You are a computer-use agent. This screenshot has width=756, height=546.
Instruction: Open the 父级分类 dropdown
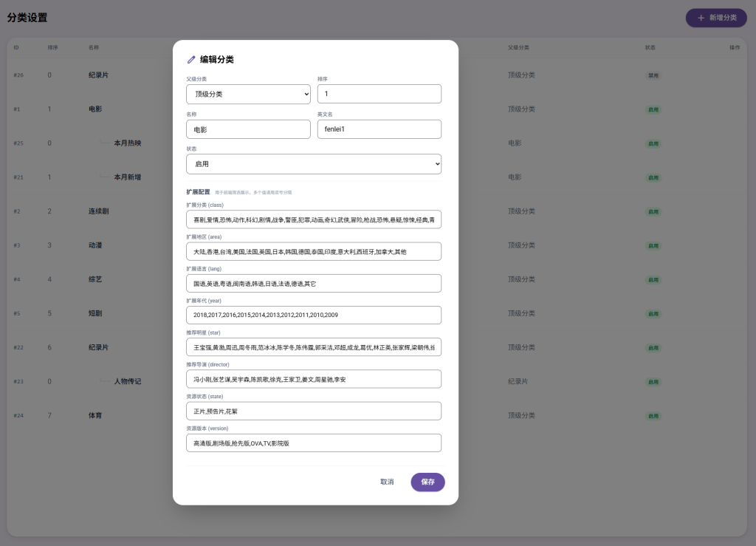248,94
